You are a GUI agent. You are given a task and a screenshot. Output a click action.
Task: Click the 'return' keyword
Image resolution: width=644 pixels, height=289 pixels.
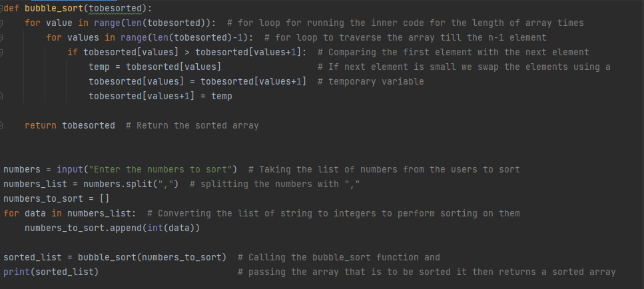(x=41, y=126)
